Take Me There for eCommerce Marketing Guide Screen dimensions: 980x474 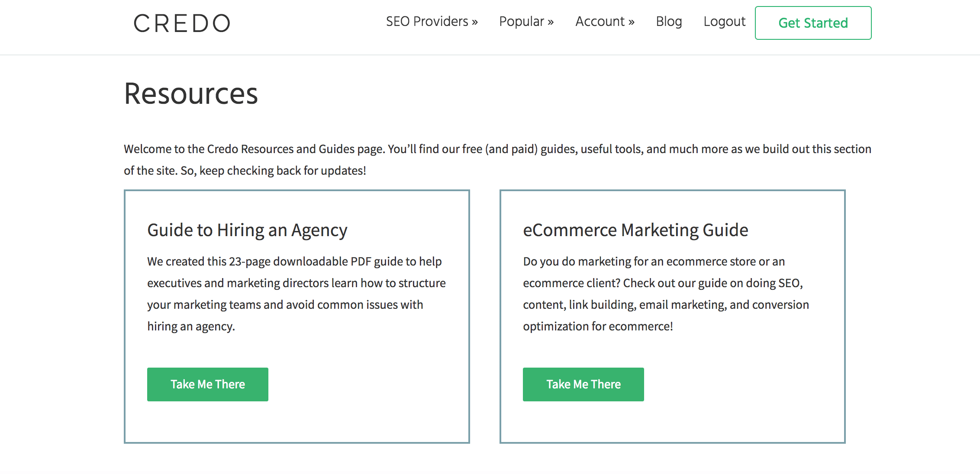click(583, 384)
